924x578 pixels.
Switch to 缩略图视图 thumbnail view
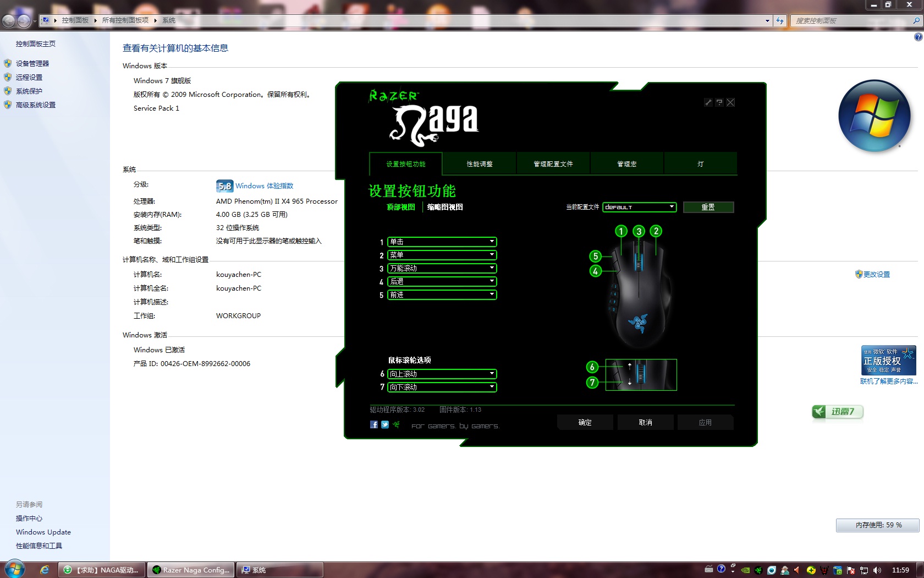pyautogui.click(x=445, y=207)
